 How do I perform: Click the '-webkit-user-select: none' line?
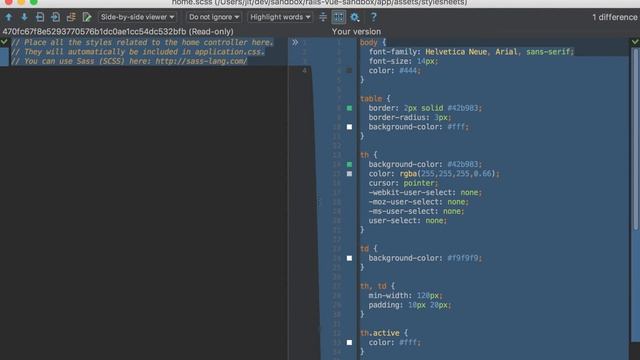pyautogui.click(x=425, y=193)
